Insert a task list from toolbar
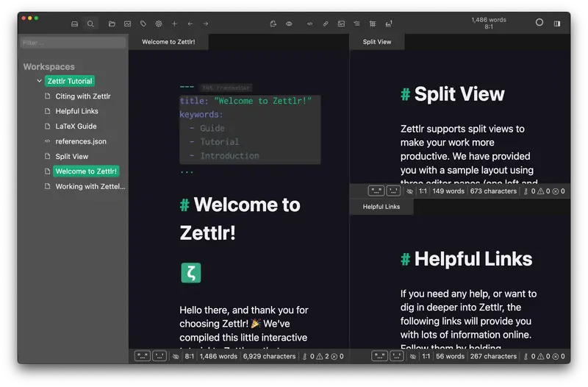The height and width of the screenshot is (387, 588). [x=356, y=24]
